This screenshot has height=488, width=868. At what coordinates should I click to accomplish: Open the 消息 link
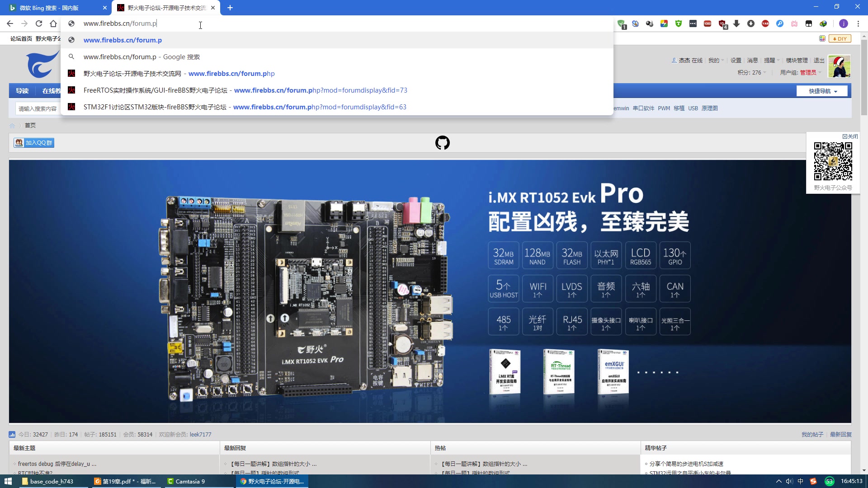pos(753,61)
